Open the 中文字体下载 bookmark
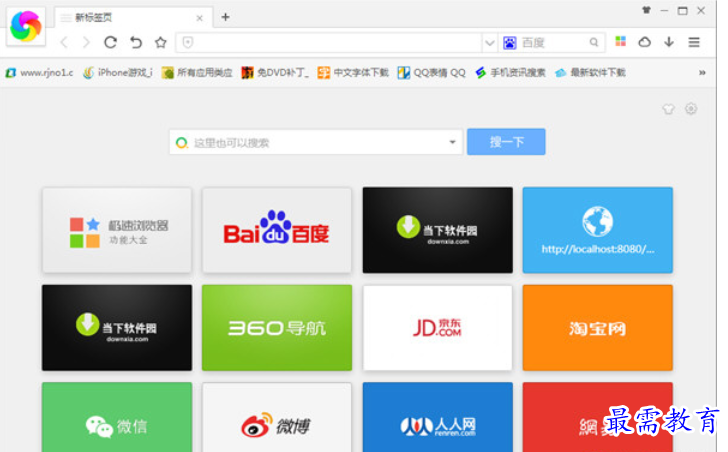 353,72
